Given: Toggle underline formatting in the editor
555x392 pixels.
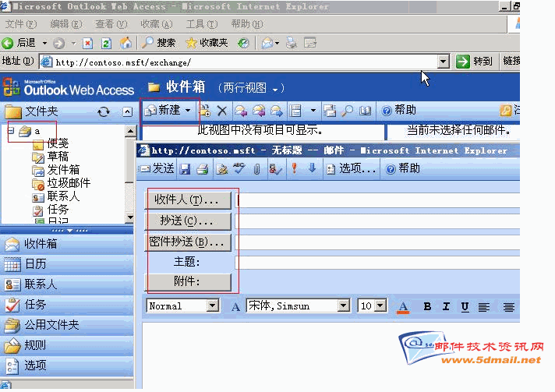Looking at the screenshot, I should tap(465, 306).
